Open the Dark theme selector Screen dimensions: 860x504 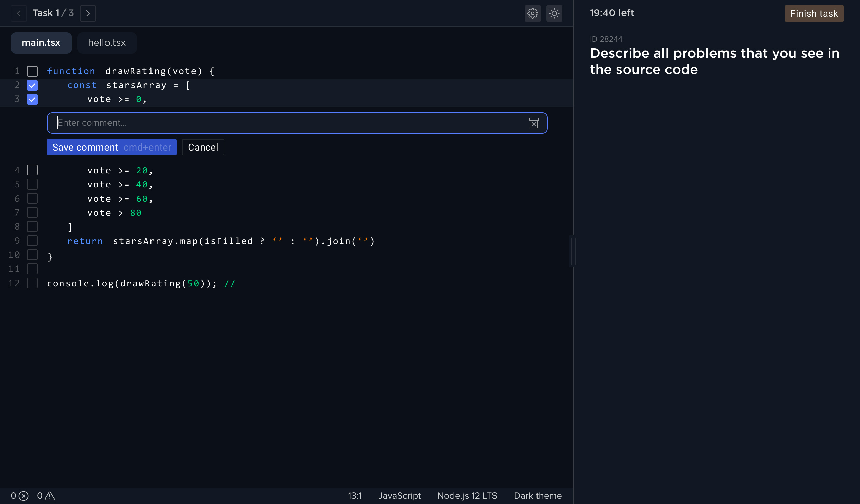[537, 496]
